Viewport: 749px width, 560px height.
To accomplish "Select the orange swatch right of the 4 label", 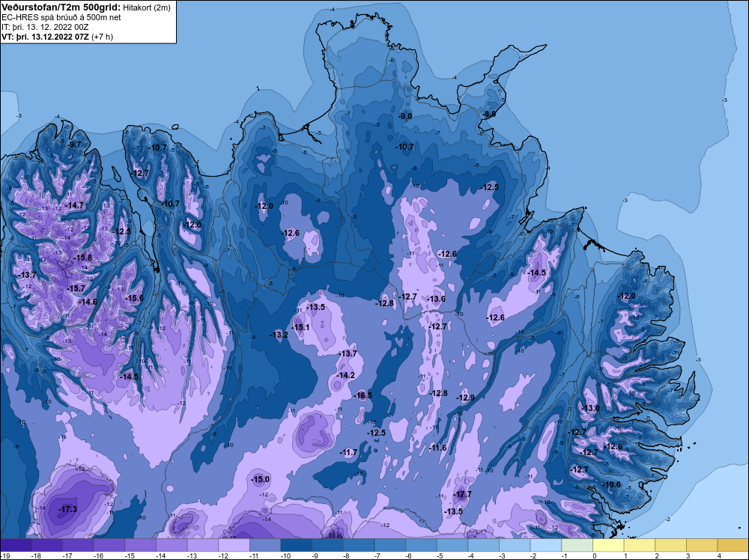I will (733, 545).
